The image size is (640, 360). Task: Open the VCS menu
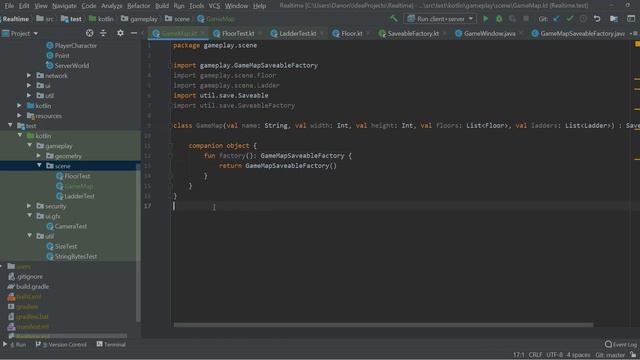tap(214, 6)
